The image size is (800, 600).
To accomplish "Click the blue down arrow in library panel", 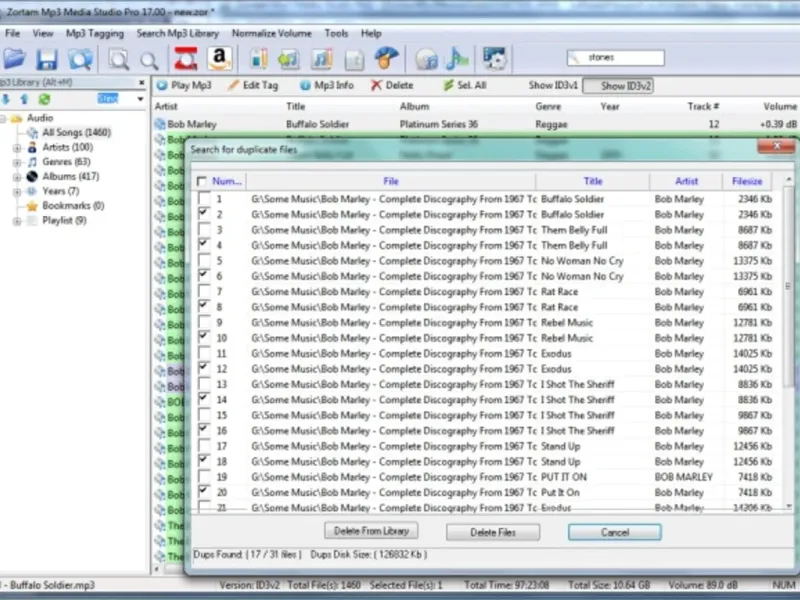I will coord(6,99).
